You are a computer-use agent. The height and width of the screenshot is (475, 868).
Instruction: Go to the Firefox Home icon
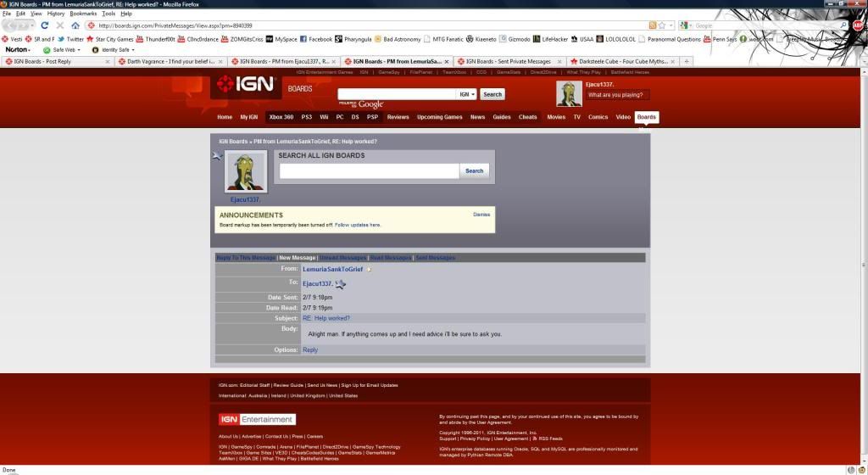75,25
